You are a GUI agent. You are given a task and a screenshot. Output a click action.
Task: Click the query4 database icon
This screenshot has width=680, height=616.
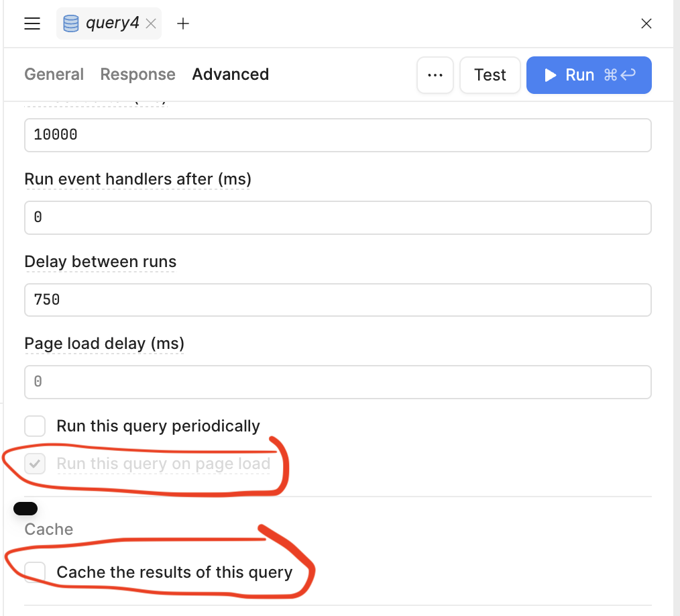(x=70, y=23)
